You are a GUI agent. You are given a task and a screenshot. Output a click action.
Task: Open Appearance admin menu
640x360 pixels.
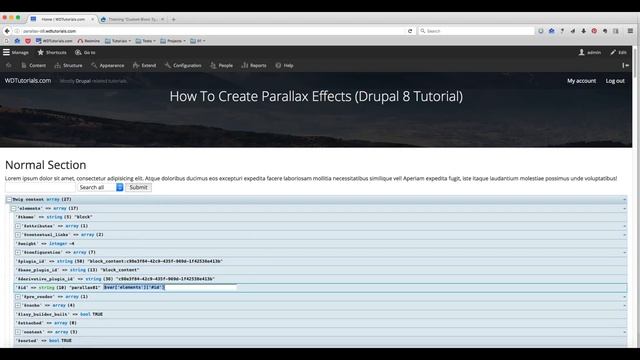(108, 65)
